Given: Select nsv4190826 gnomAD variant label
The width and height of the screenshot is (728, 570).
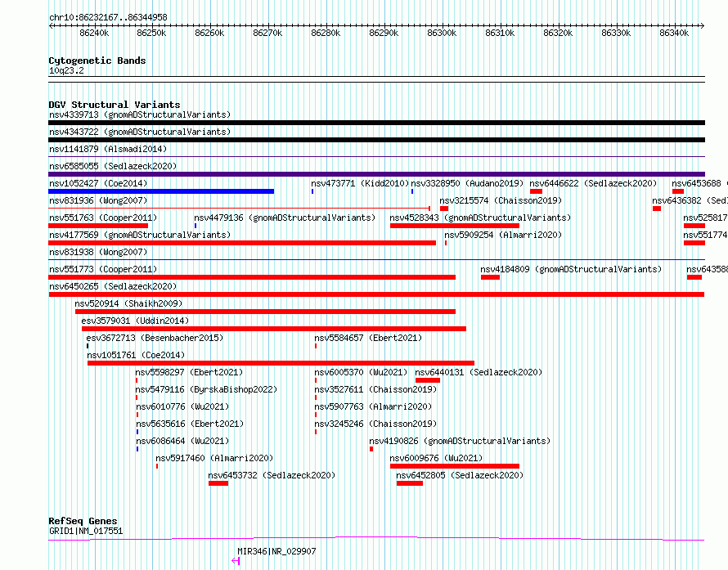Looking at the screenshot, I should click(460, 441).
